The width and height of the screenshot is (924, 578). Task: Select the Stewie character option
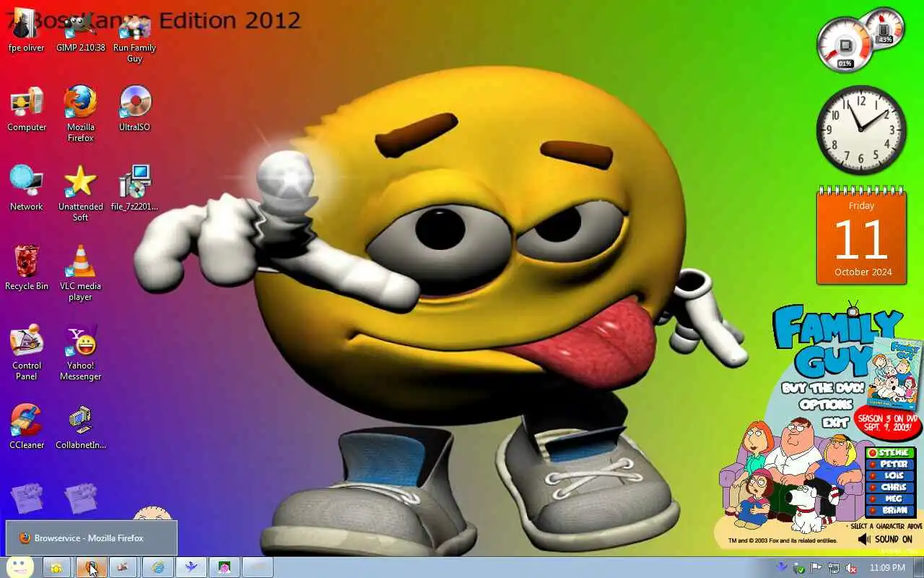click(x=889, y=453)
